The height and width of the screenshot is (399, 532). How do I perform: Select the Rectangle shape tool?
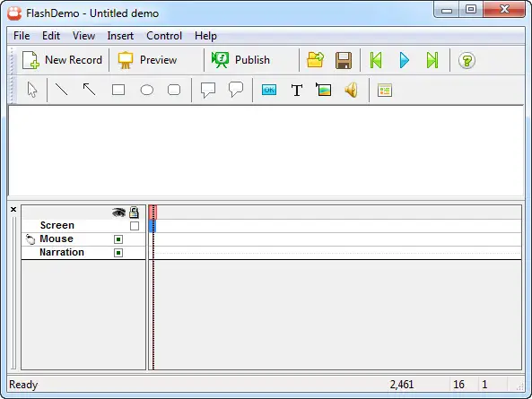(118, 90)
